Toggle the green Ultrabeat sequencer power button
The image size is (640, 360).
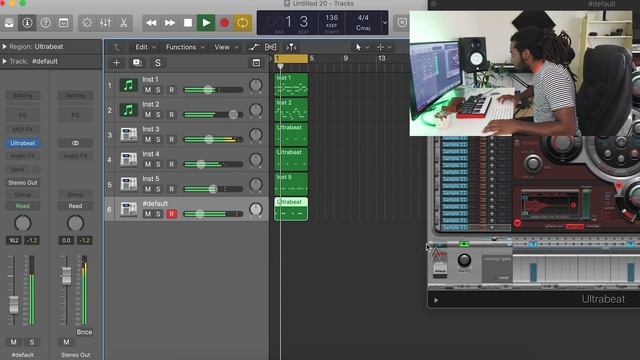point(464,244)
